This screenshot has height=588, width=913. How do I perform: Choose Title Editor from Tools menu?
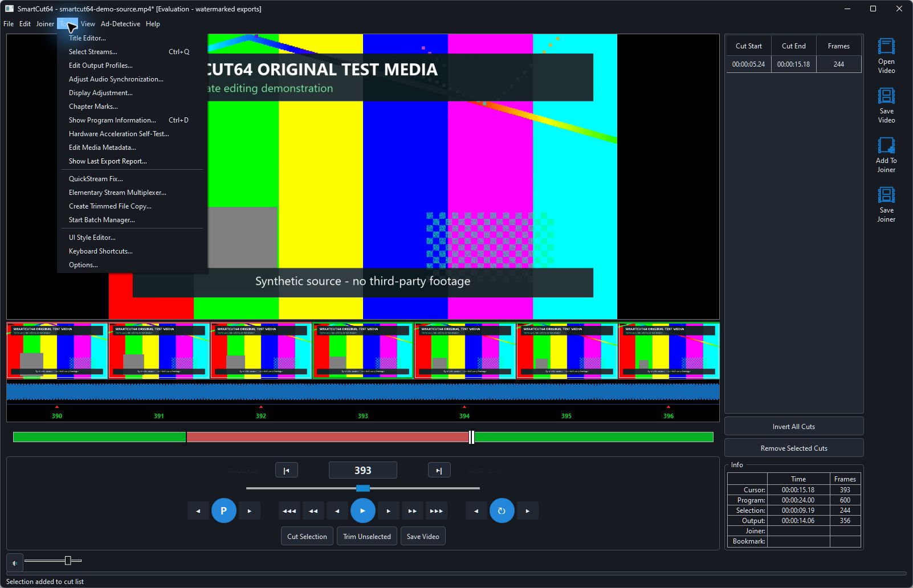(x=132, y=38)
